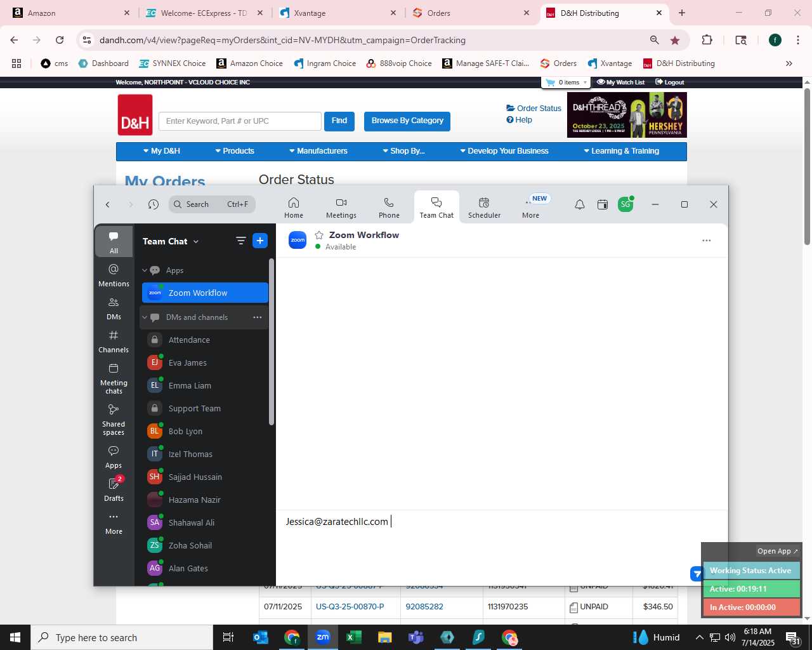
Task: Open order US-Q3-25-00870-P link
Action: click(350, 607)
